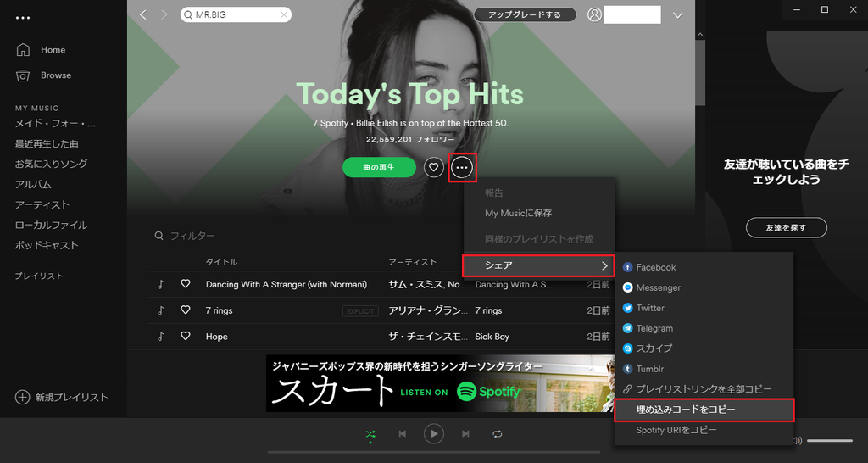The width and height of the screenshot is (868, 463).
Task: Toggle shuffle playback
Action: [x=370, y=434]
